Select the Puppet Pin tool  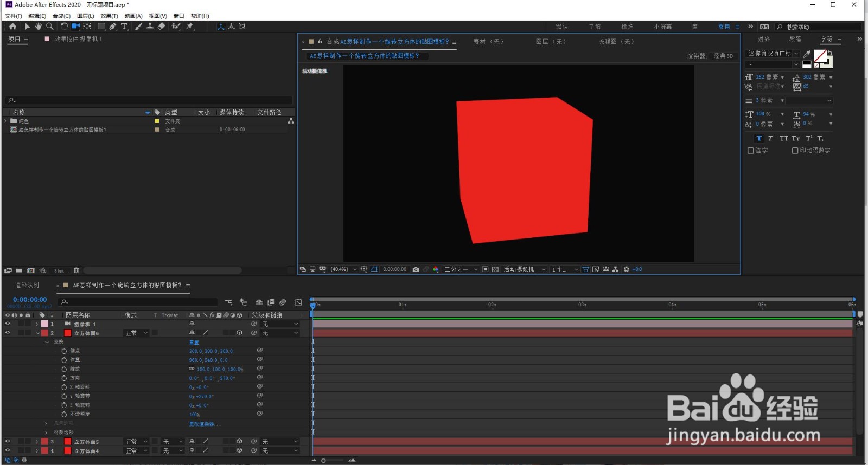point(190,26)
